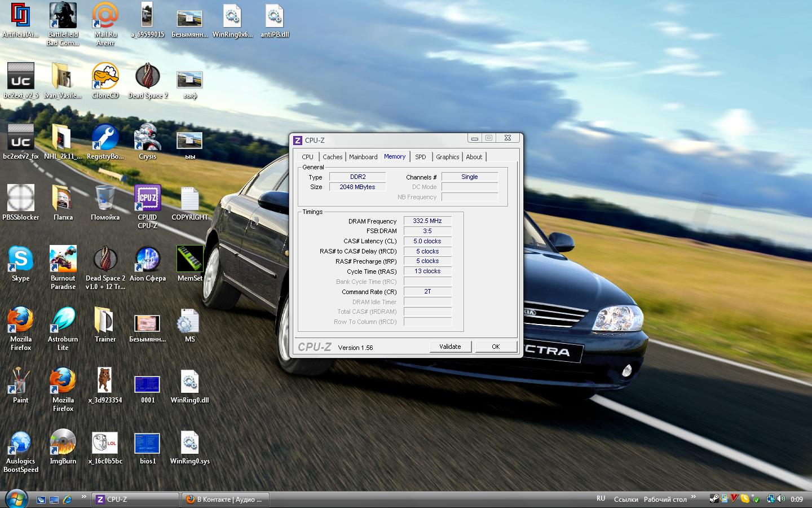The image size is (812, 508).
Task: Switch to the SPD tab
Action: (421, 157)
